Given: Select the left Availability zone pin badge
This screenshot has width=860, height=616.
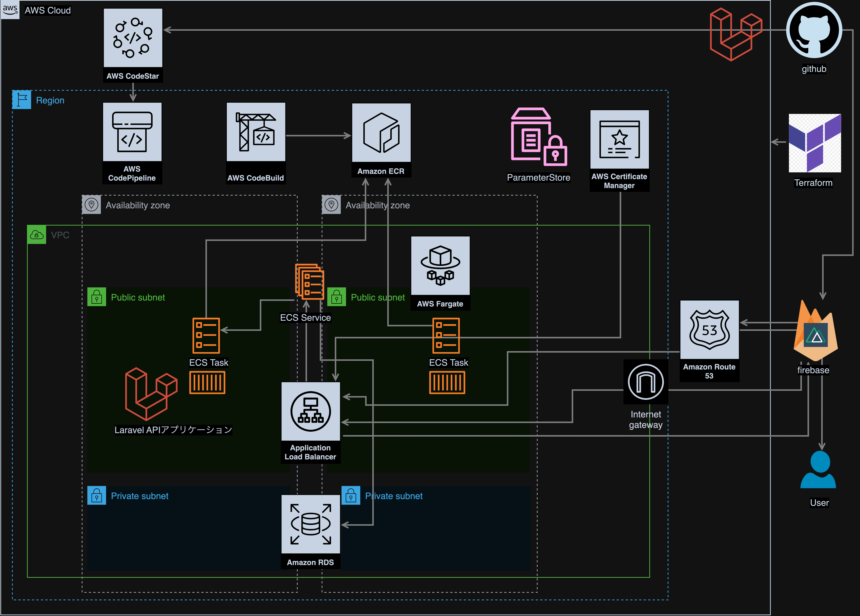Looking at the screenshot, I should (x=91, y=205).
